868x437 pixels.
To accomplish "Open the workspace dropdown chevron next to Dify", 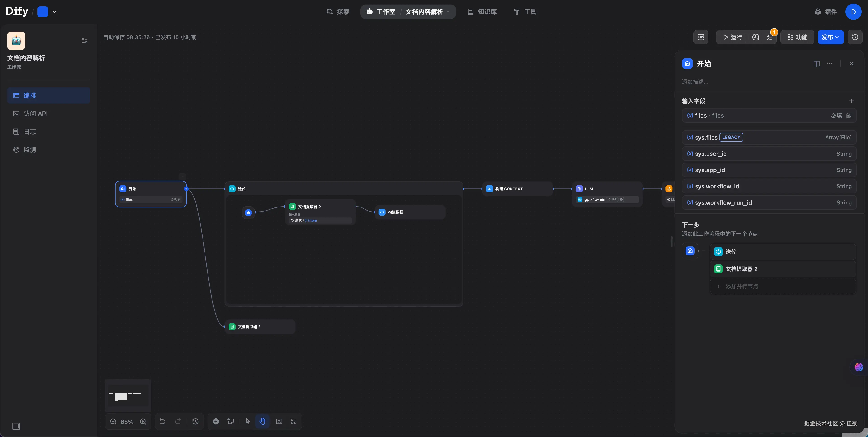I will point(54,12).
